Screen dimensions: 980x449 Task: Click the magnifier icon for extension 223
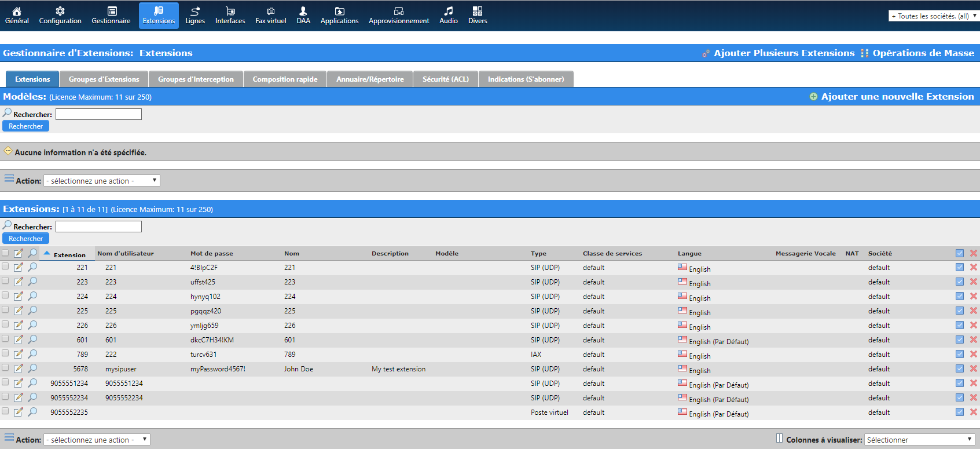pyautogui.click(x=32, y=282)
